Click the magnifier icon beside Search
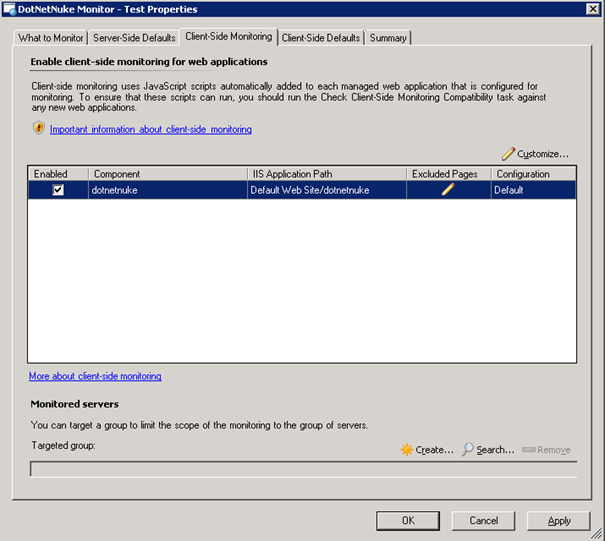 (468, 450)
